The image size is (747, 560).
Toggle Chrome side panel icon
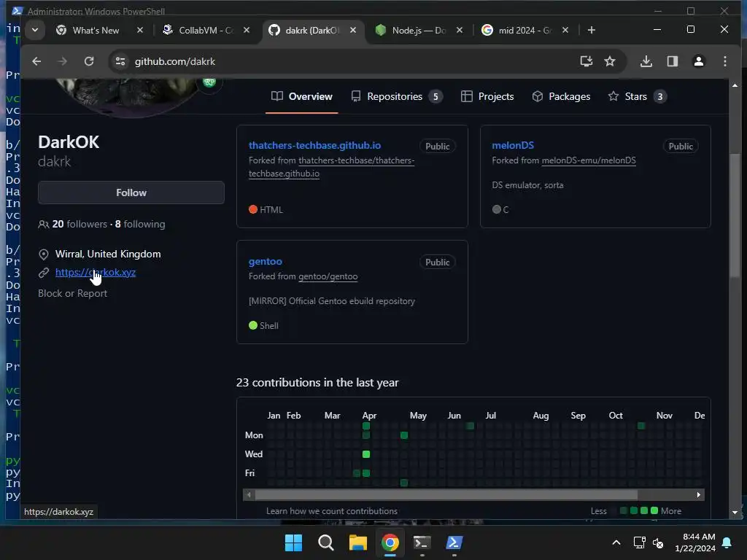coord(672,61)
